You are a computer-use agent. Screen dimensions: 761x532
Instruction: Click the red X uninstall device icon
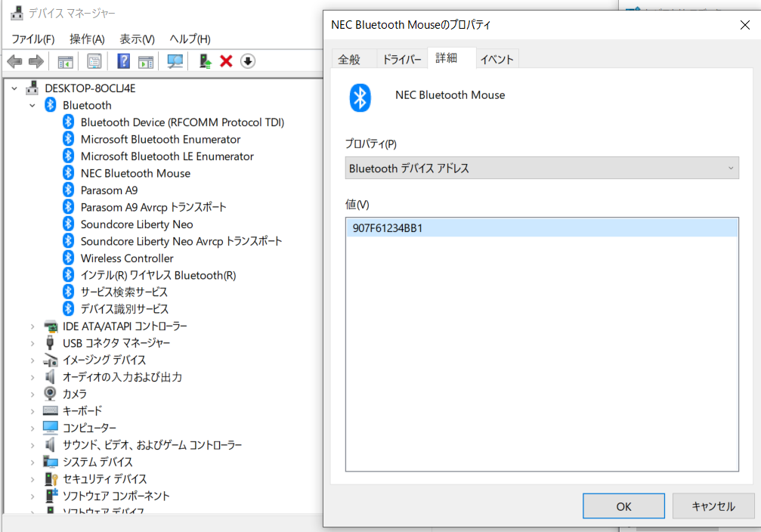tap(226, 61)
